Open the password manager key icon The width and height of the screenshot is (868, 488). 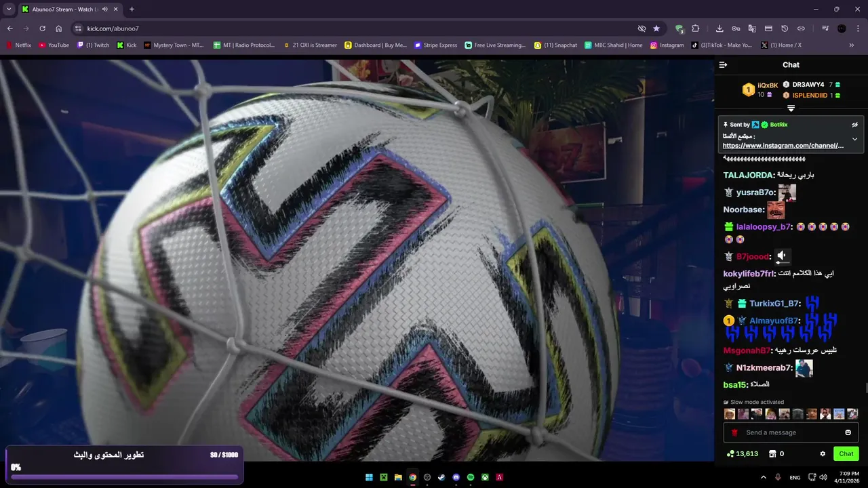pyautogui.click(x=736, y=28)
